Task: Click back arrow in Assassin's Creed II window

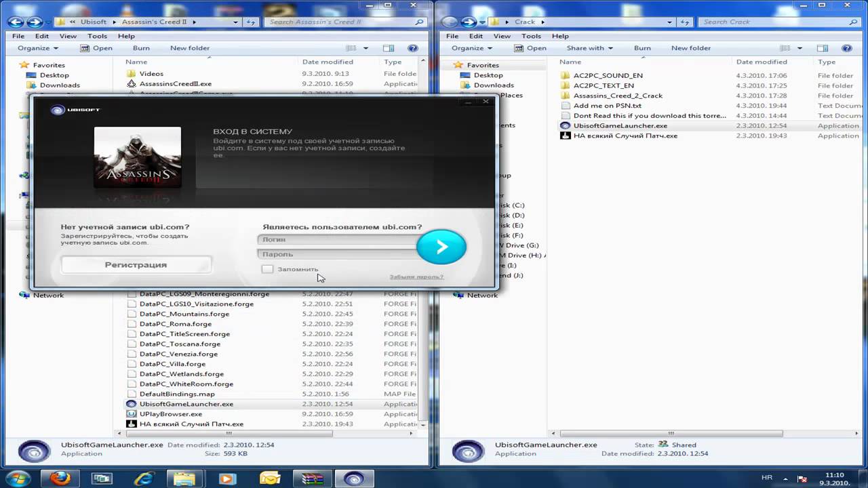Action: [16, 22]
